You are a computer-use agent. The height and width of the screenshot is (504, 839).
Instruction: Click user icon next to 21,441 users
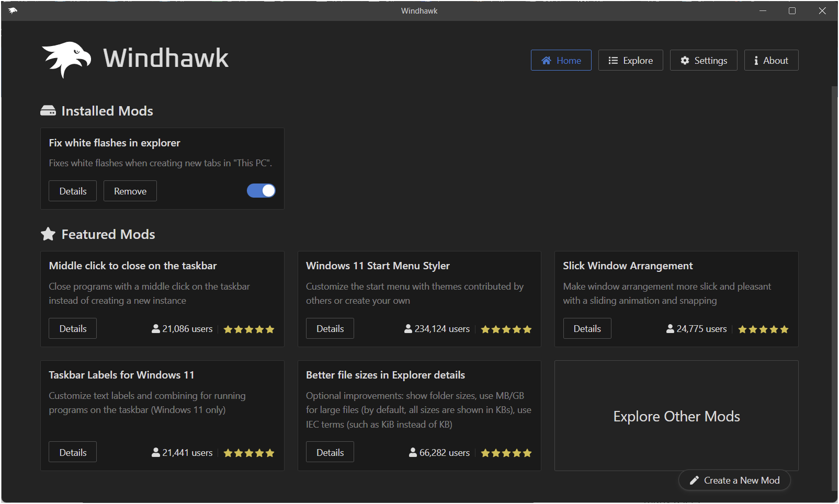(x=156, y=452)
